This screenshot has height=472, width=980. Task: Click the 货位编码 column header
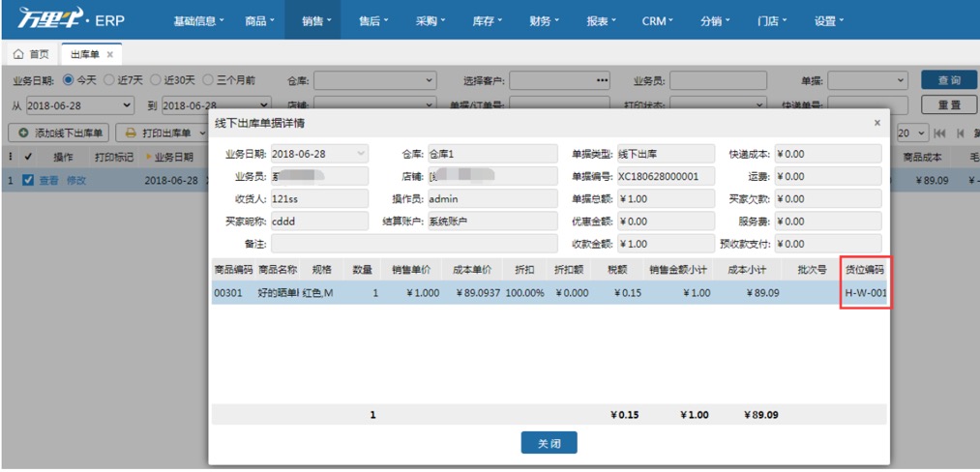pos(865,270)
